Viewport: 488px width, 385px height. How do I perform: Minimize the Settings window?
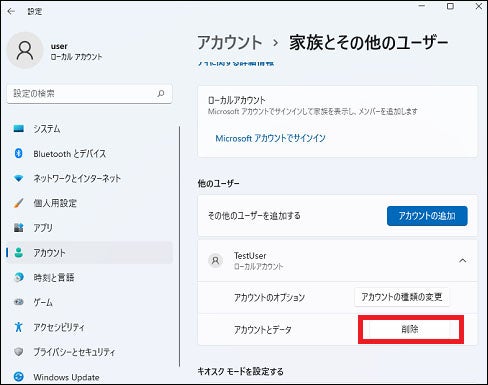click(422, 6)
